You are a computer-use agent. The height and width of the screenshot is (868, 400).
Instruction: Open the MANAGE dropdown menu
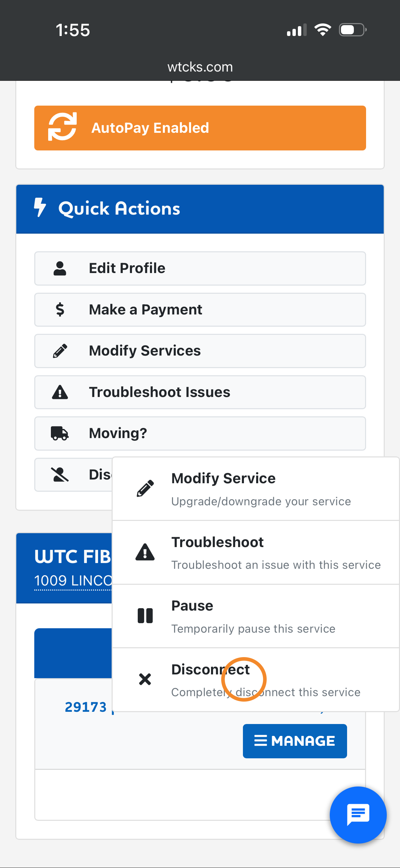[294, 741]
